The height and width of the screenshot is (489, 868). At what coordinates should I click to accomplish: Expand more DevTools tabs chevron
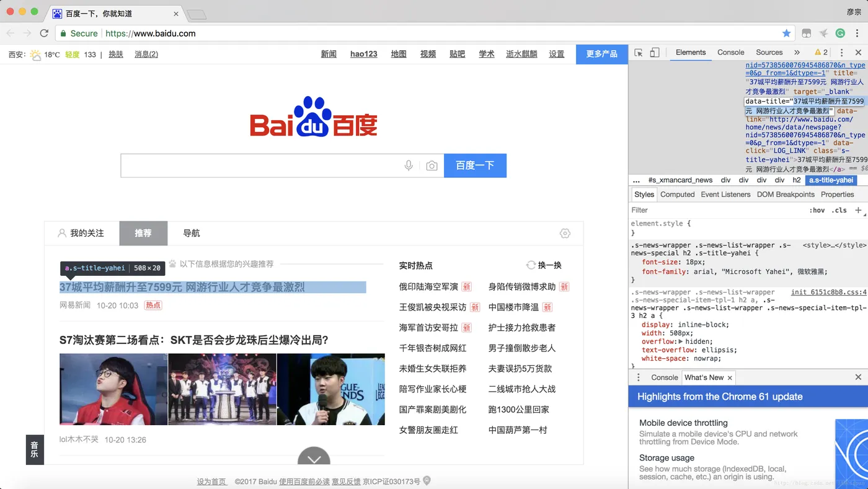[x=797, y=53]
